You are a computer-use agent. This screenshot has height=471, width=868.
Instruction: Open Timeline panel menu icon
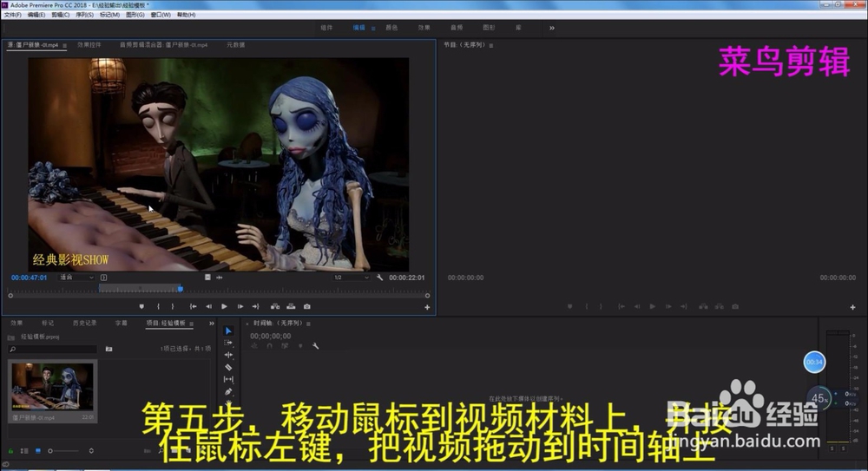[x=308, y=324]
